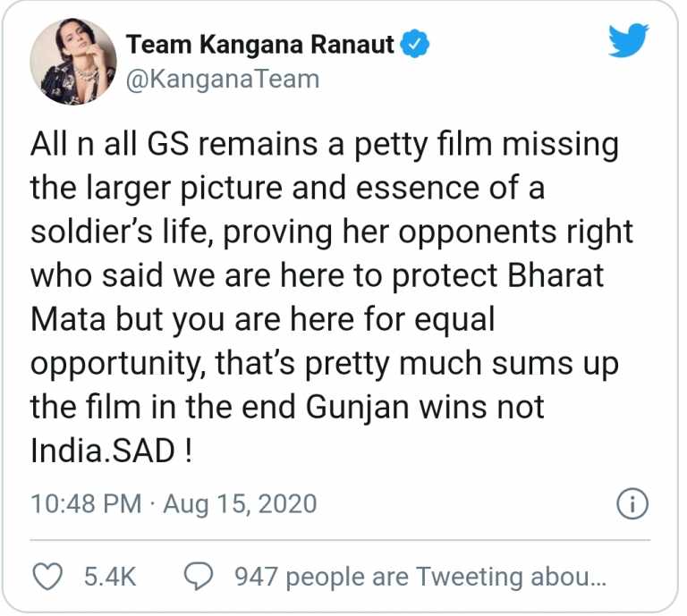Click the word "Gunjan" in the tweet

click(357, 408)
